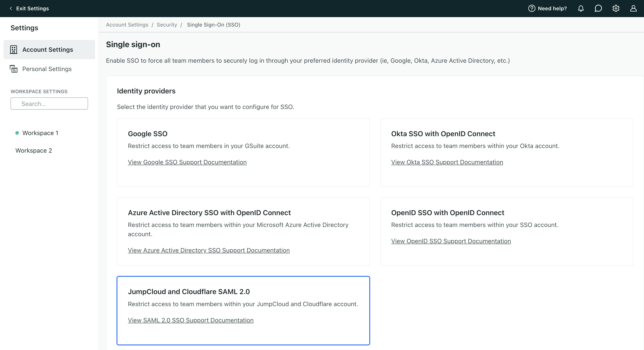644x350 pixels.
Task: Click the Account Settings icon in sidebar
Action: 13,49
